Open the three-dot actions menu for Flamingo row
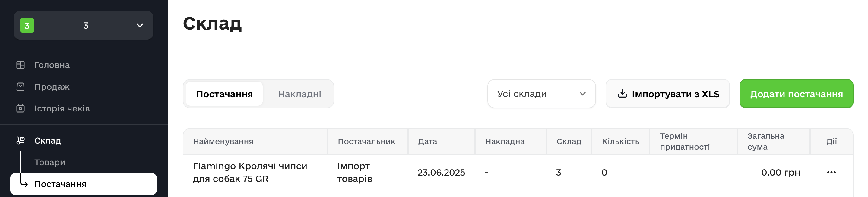 pos(831,172)
